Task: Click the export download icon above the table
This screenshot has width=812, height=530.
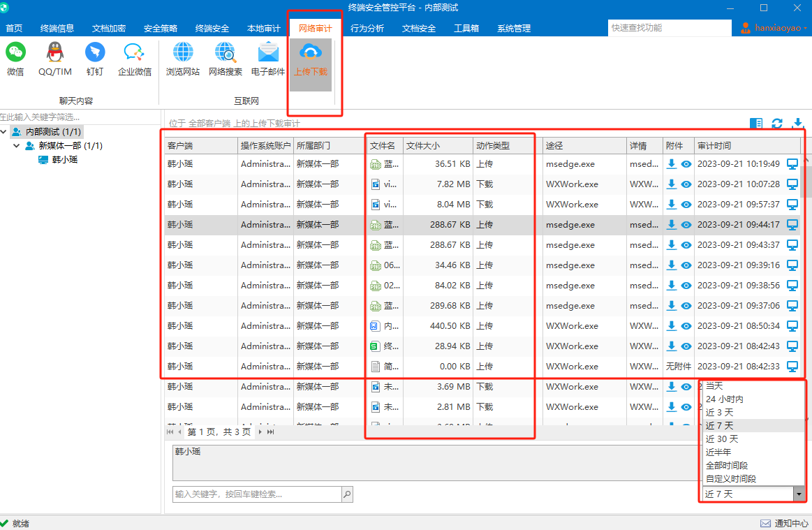Action: pyautogui.click(x=797, y=124)
